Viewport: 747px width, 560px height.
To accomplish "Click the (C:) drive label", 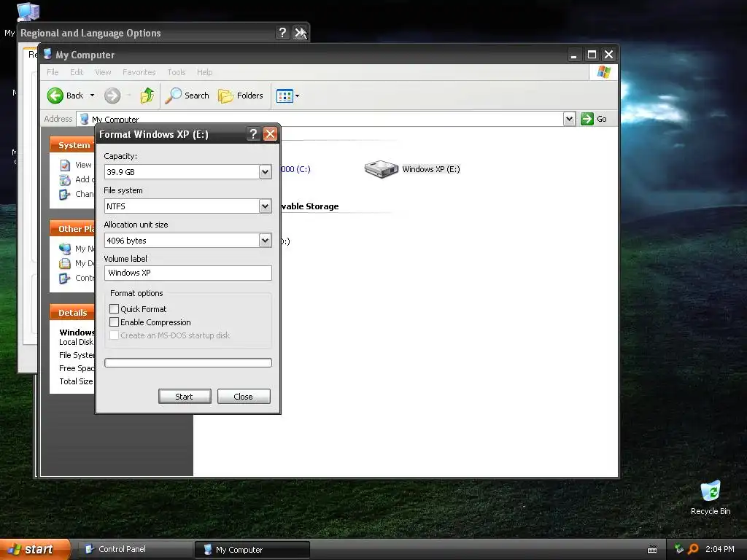I will pos(296,169).
